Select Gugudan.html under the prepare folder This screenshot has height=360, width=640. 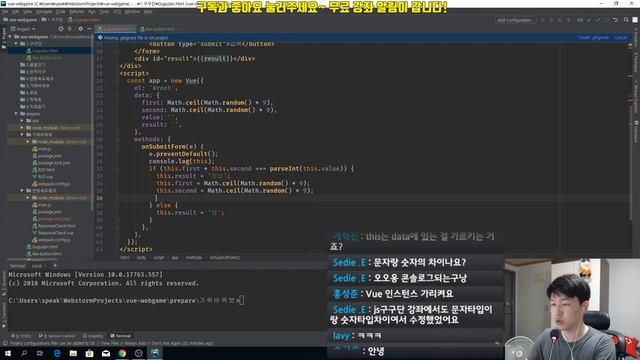point(42,247)
